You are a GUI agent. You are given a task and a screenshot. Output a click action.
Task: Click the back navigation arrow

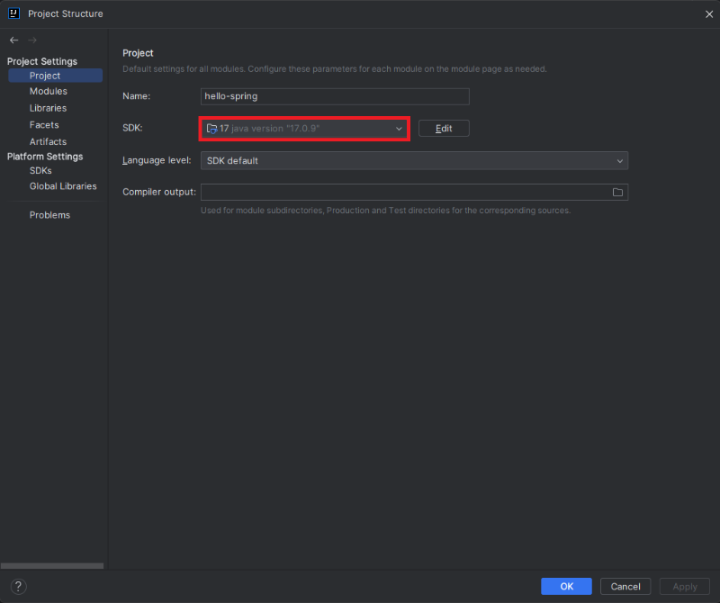(x=14, y=40)
